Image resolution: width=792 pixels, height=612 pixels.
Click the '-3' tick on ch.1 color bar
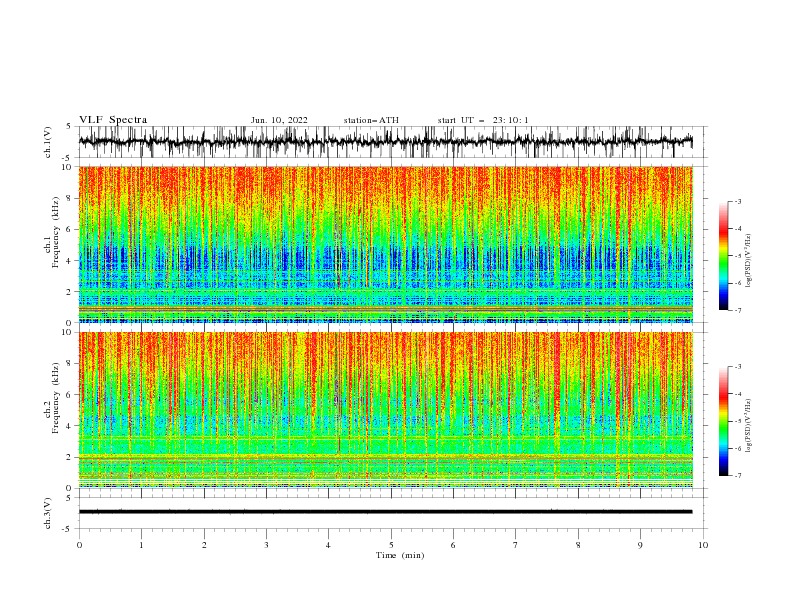tap(738, 202)
